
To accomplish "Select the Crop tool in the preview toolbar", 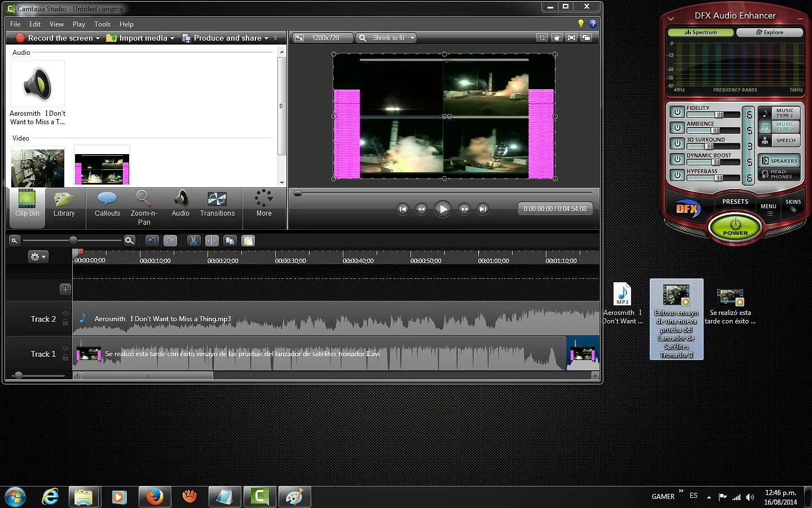I will point(542,37).
